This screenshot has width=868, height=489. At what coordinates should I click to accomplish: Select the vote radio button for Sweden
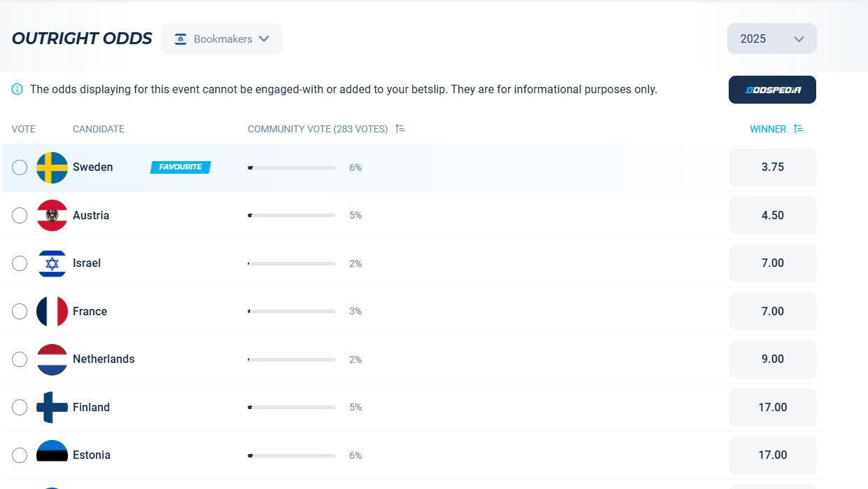(x=20, y=167)
